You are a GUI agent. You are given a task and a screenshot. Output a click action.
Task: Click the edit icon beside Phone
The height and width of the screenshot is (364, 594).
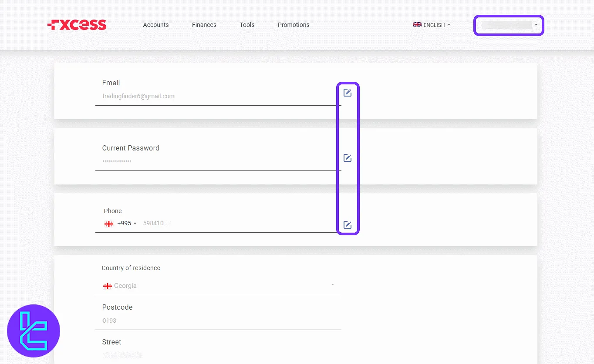(347, 224)
